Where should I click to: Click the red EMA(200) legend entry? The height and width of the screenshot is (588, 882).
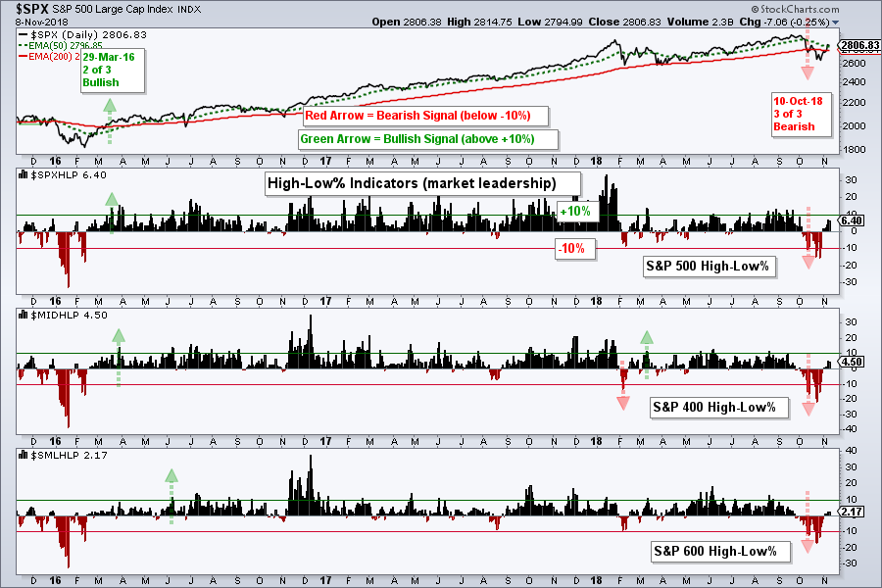pyautogui.click(x=50, y=56)
